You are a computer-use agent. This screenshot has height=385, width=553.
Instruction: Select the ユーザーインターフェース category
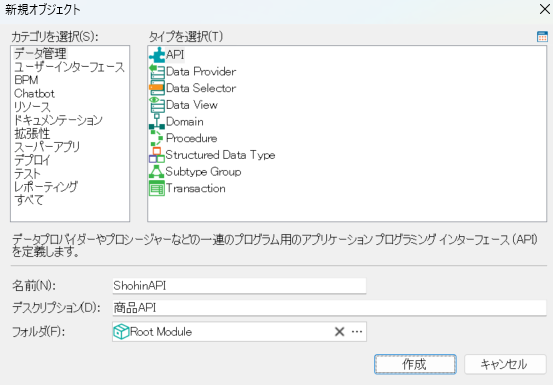tap(69, 67)
